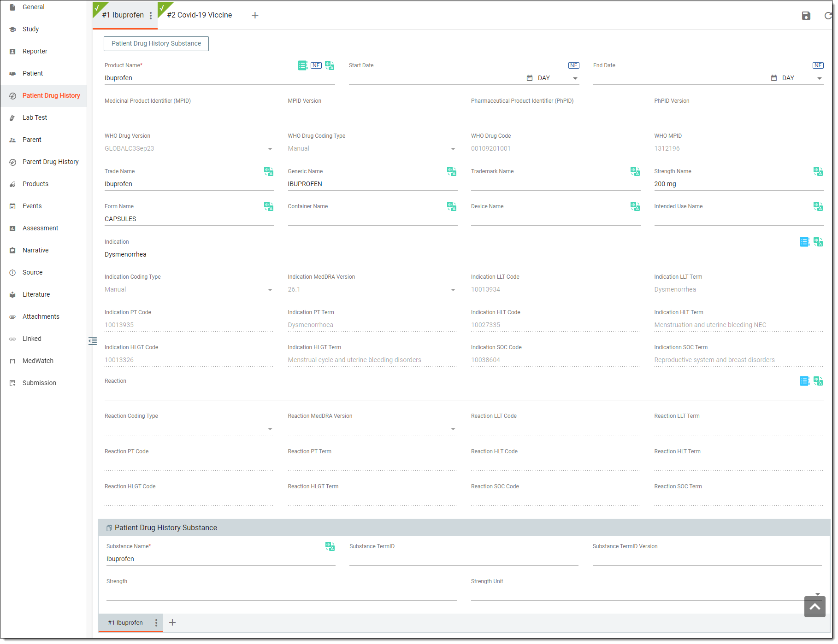Open Attachments sidebar item
This screenshot has width=838, height=644.
point(41,316)
